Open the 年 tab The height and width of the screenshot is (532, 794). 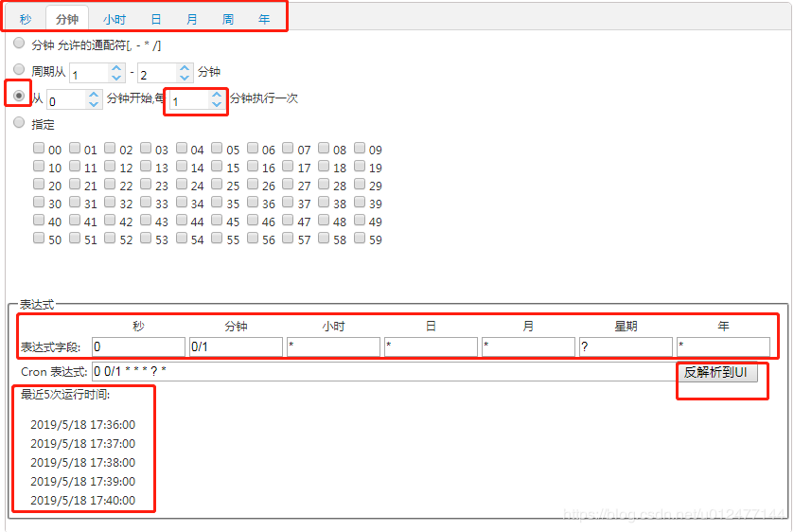(264, 19)
